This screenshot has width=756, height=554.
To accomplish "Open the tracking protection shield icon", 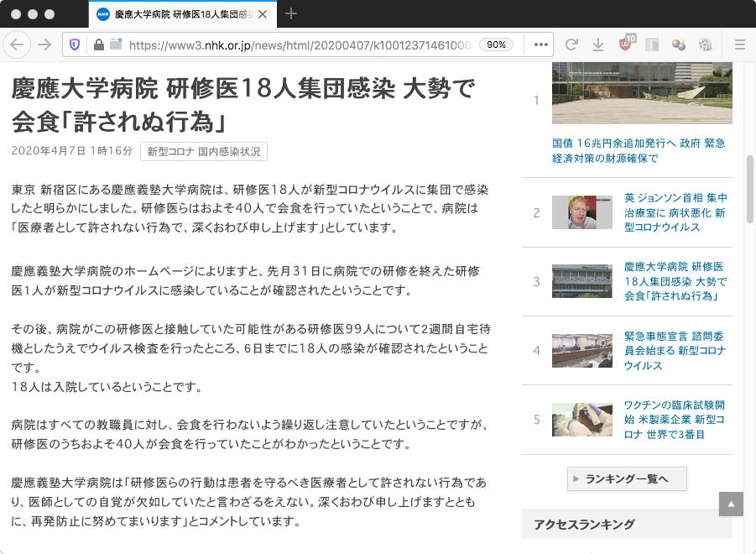I will click(74, 44).
